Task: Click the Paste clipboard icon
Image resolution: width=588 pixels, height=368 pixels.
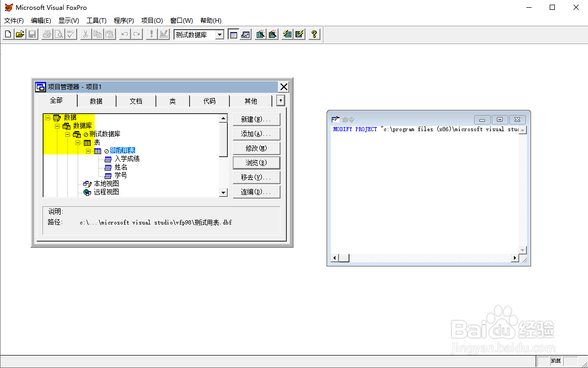Action: coord(110,34)
